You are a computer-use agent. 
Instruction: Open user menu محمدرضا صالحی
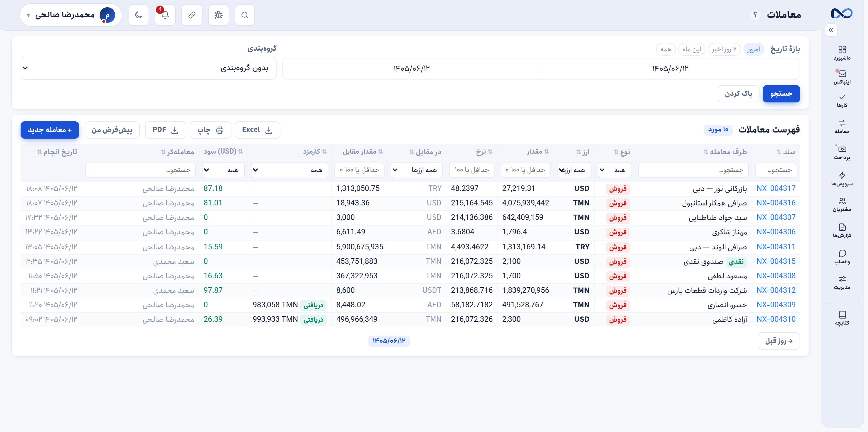pos(71,15)
